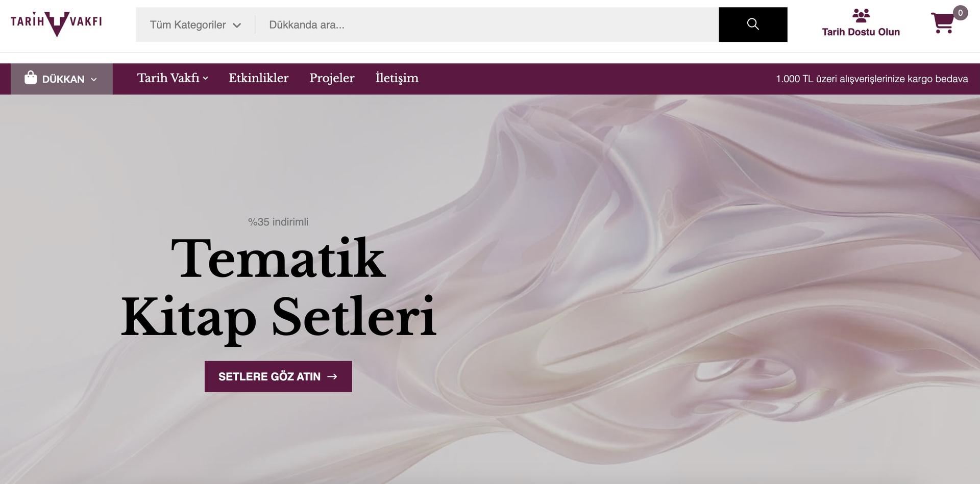Expand the Tarih Vakfı submenu chevron
This screenshot has width=980, height=484.
click(205, 79)
